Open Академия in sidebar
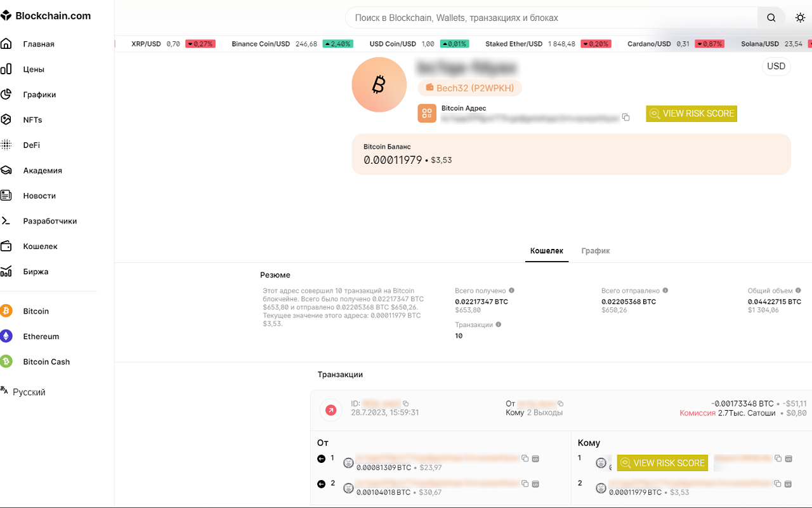 click(x=43, y=171)
